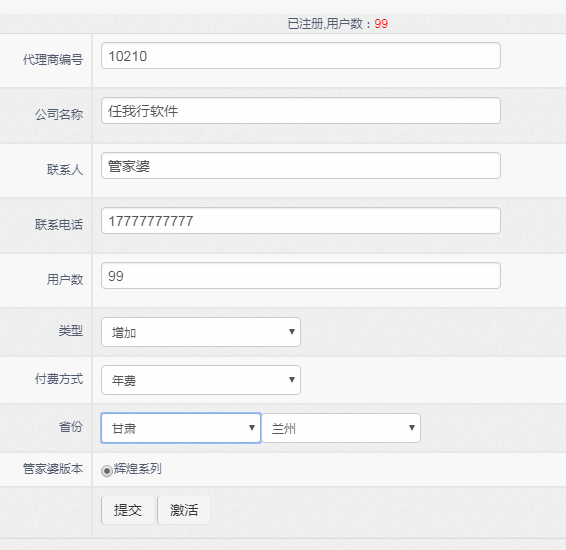Click the 代理商编号 input field
This screenshot has width=566, height=550.
pos(301,56)
